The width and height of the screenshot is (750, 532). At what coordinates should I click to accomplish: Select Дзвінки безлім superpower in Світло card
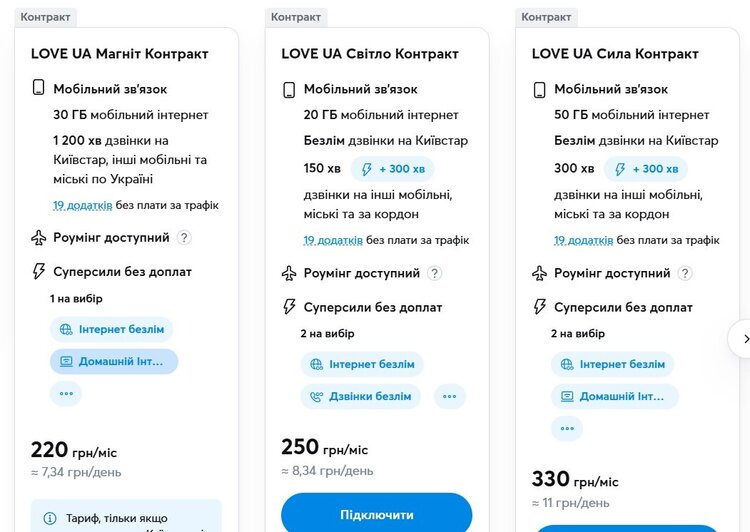(361, 396)
